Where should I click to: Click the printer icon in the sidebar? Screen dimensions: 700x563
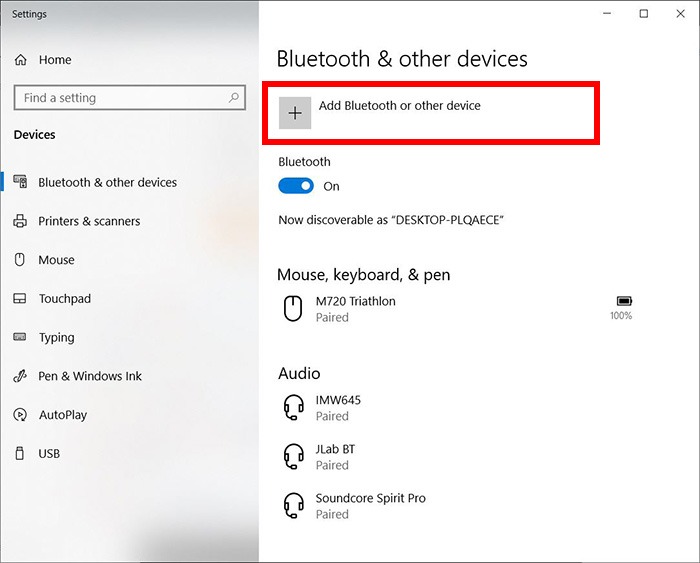point(20,221)
